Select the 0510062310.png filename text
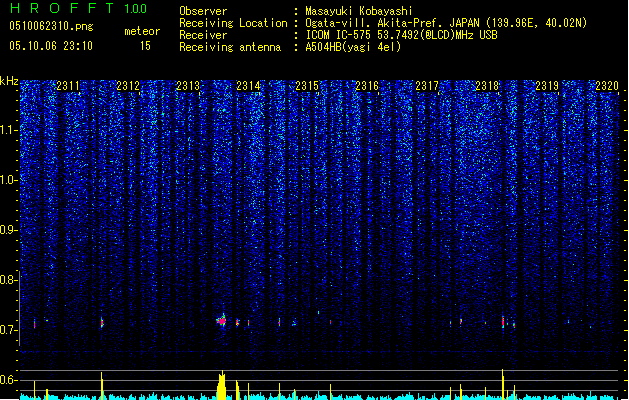Screen dimensions: 629x400 pos(51,26)
